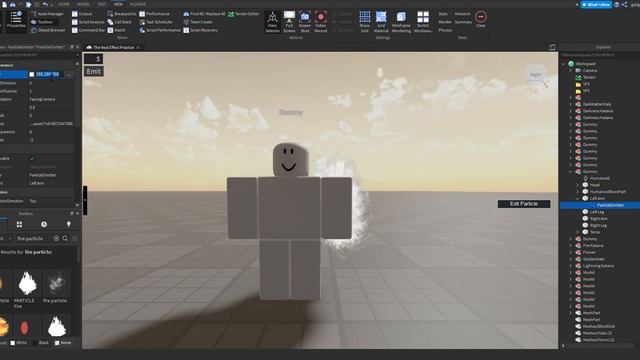Screen dimensions: 640x360
Task: Switch to Full Screen mode
Action: click(x=289, y=22)
